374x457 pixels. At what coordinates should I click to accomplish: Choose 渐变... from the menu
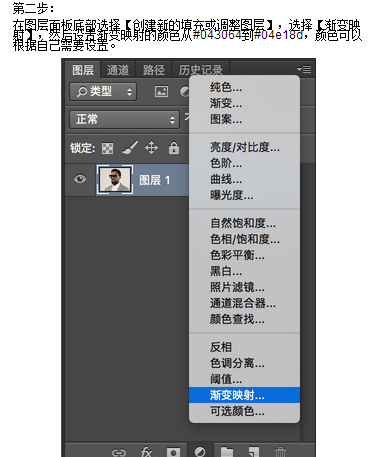[244, 103]
